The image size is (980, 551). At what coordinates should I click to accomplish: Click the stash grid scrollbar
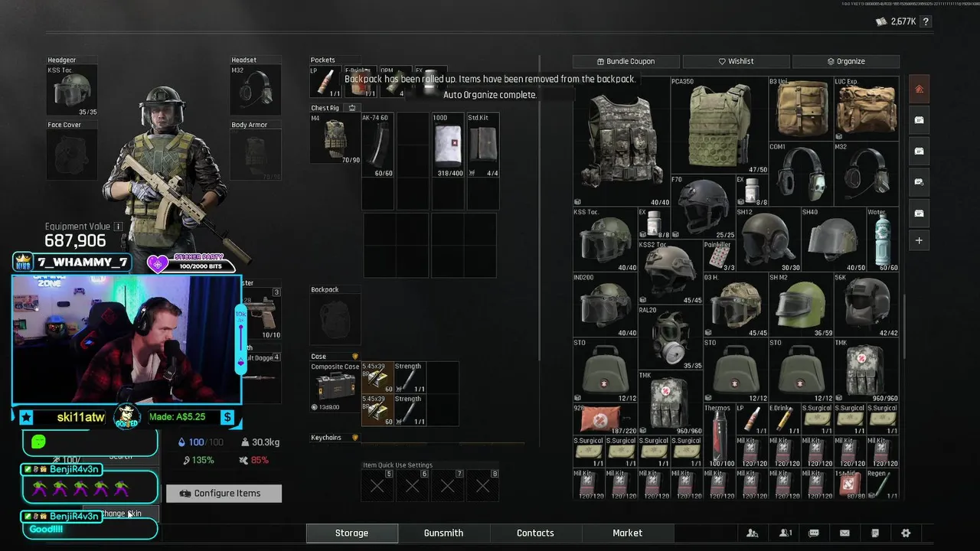point(903,327)
